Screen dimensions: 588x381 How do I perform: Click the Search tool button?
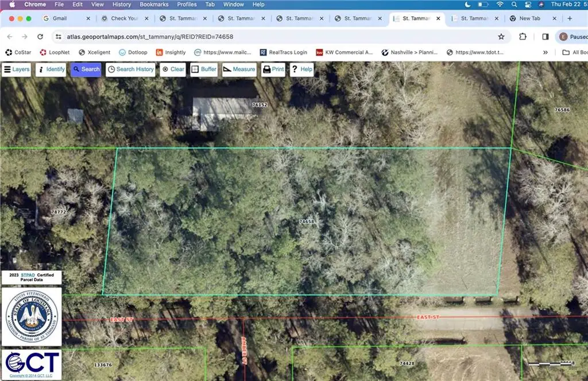coord(86,69)
